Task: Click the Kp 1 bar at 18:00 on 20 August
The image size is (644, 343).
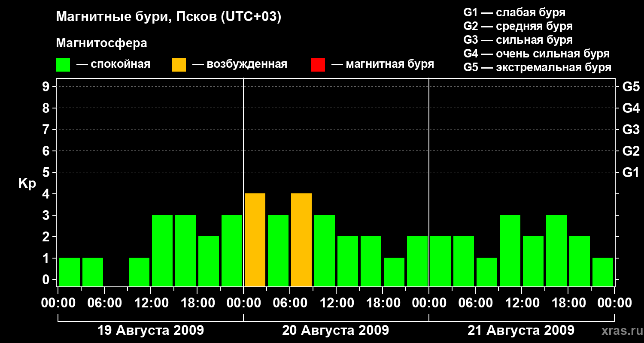Action: click(x=394, y=272)
